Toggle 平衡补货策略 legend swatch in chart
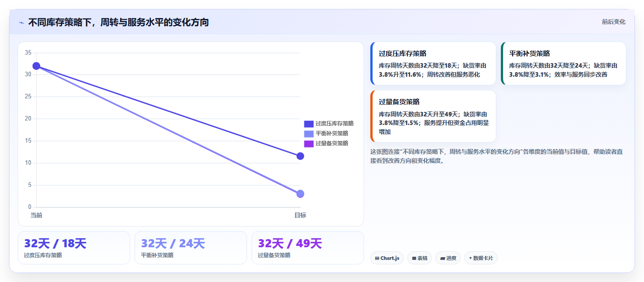The image size is (644, 282). [x=308, y=134]
